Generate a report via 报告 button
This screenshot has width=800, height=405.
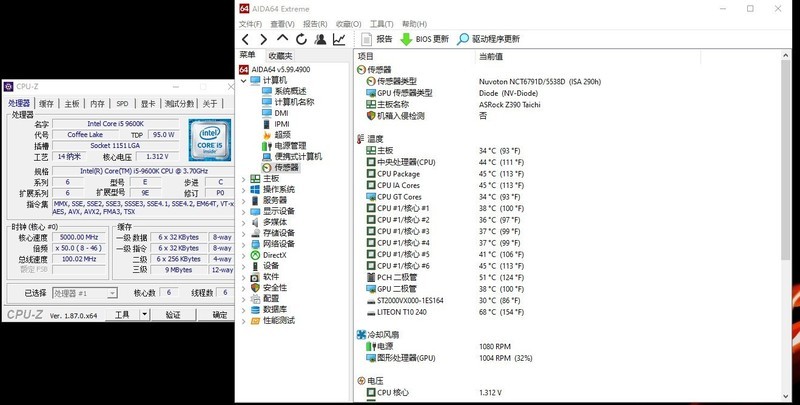377,39
